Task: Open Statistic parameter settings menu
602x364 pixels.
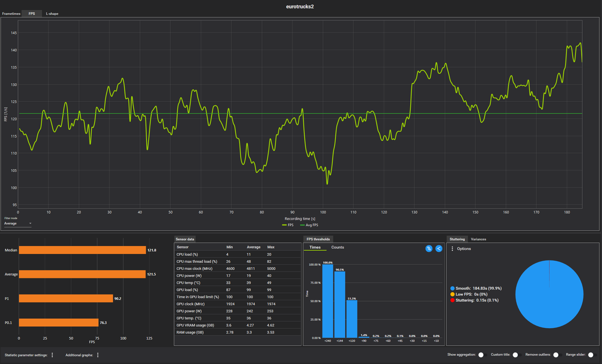Action: click(52, 355)
